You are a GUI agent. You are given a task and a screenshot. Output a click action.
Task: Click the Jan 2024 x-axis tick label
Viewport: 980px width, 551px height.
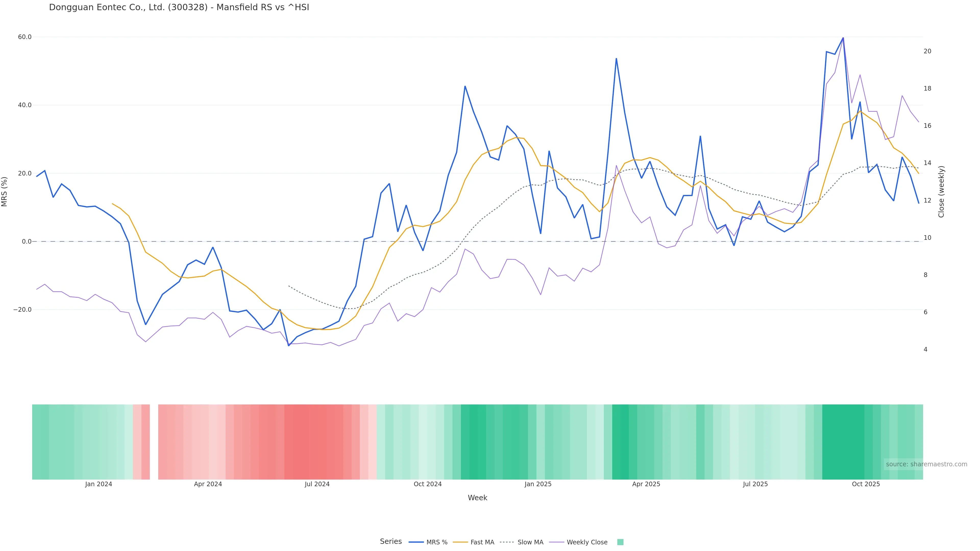click(x=99, y=484)
